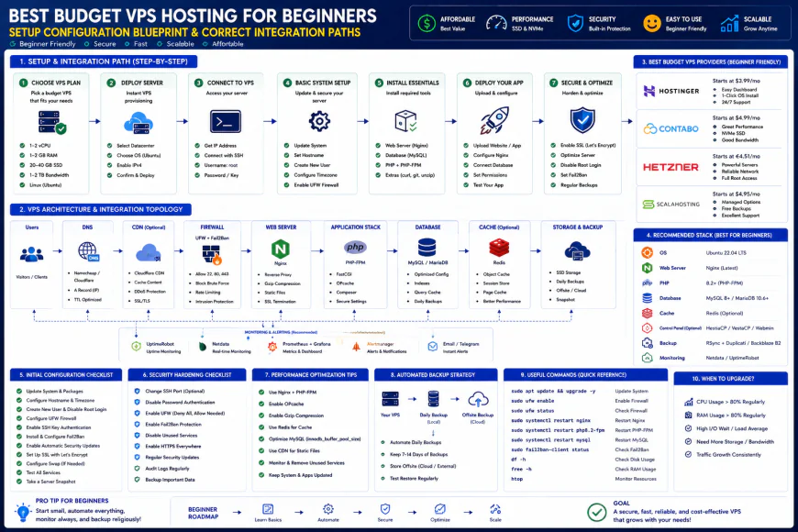Select the '2. VPS Architecture & Integration Topology' header
Viewport: 798px width, 532px height.
click(101, 209)
